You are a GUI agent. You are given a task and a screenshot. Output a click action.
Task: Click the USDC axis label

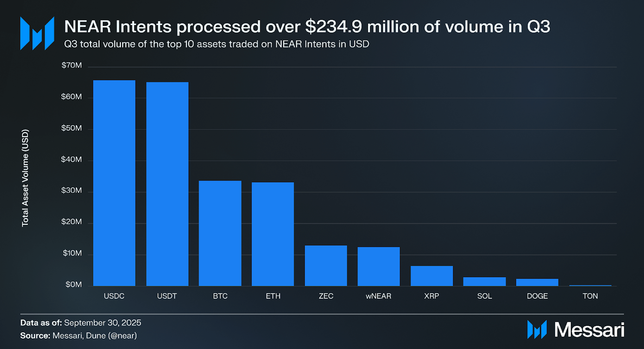pos(114,296)
